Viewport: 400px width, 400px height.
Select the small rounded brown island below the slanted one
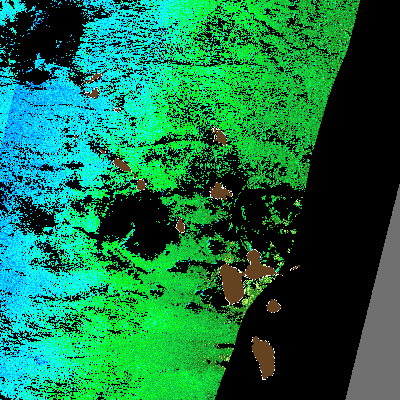tap(141, 184)
